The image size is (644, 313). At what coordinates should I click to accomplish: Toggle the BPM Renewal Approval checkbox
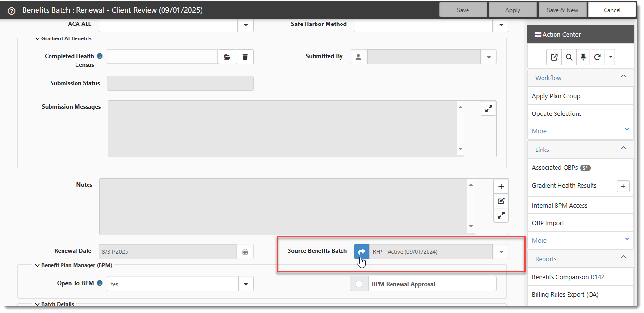[x=359, y=284]
